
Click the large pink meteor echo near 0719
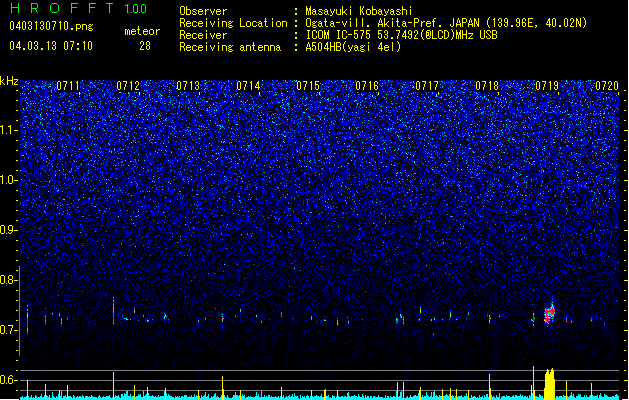coord(550,313)
